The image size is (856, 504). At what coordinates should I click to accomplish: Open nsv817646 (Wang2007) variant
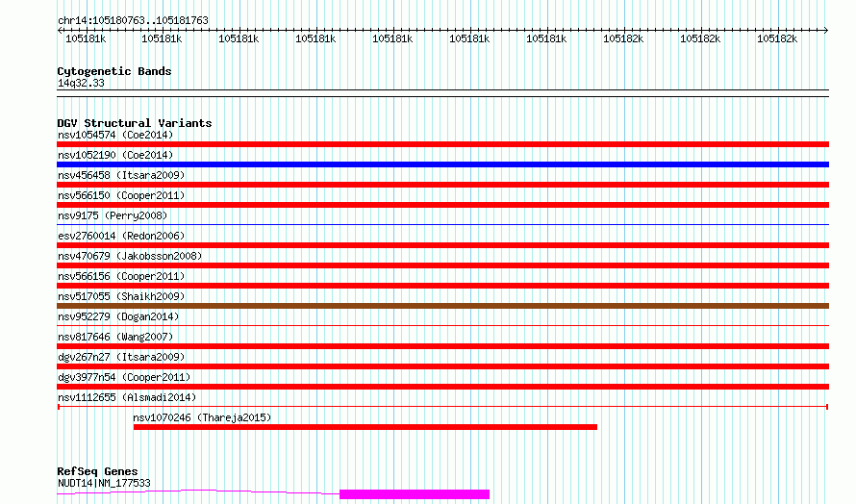click(115, 337)
